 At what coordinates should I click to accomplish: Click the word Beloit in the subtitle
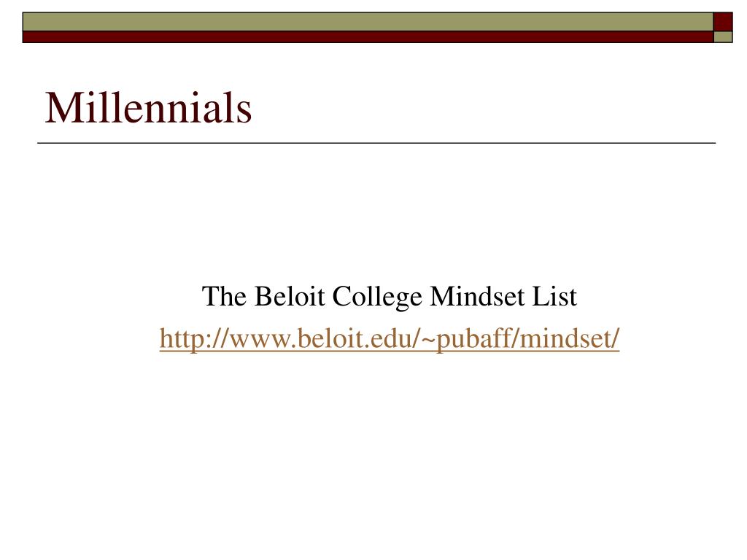[x=290, y=296]
